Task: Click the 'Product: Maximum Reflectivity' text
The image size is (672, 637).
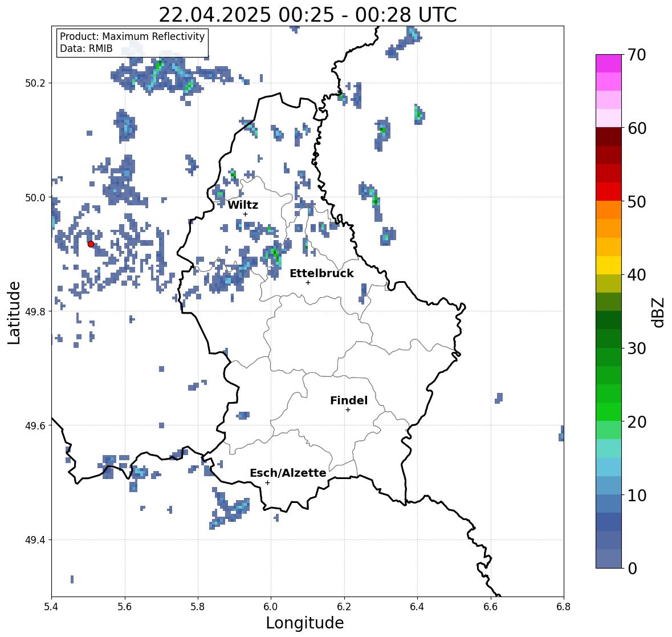Action: [x=132, y=36]
